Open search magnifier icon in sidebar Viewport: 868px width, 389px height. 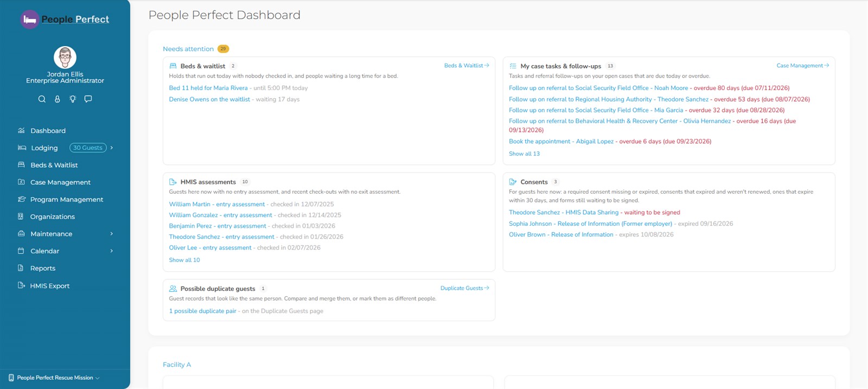tap(42, 99)
